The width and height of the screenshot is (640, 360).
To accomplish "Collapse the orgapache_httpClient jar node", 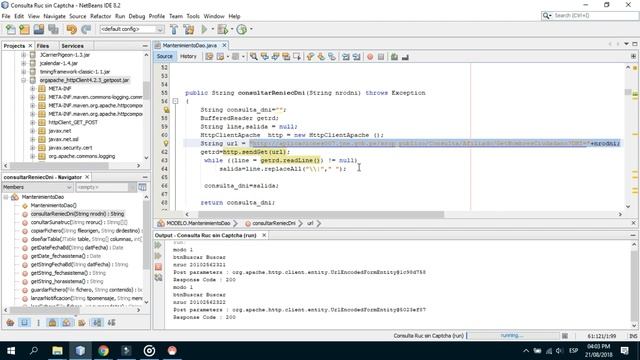I will click(x=23, y=80).
